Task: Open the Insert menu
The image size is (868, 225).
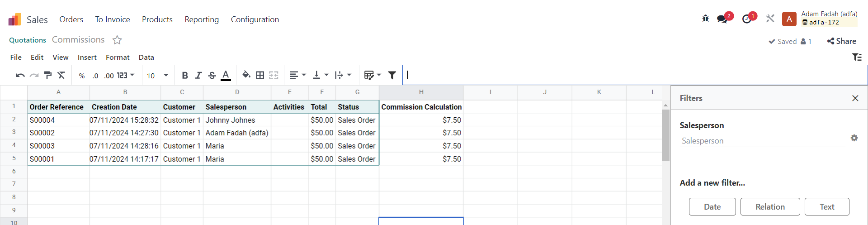Action: [x=87, y=57]
